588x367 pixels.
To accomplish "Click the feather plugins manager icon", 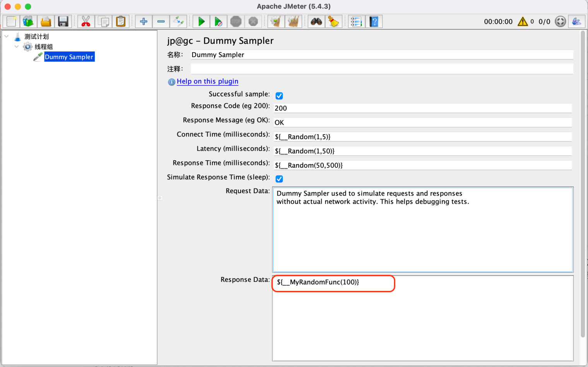I will click(x=576, y=21).
